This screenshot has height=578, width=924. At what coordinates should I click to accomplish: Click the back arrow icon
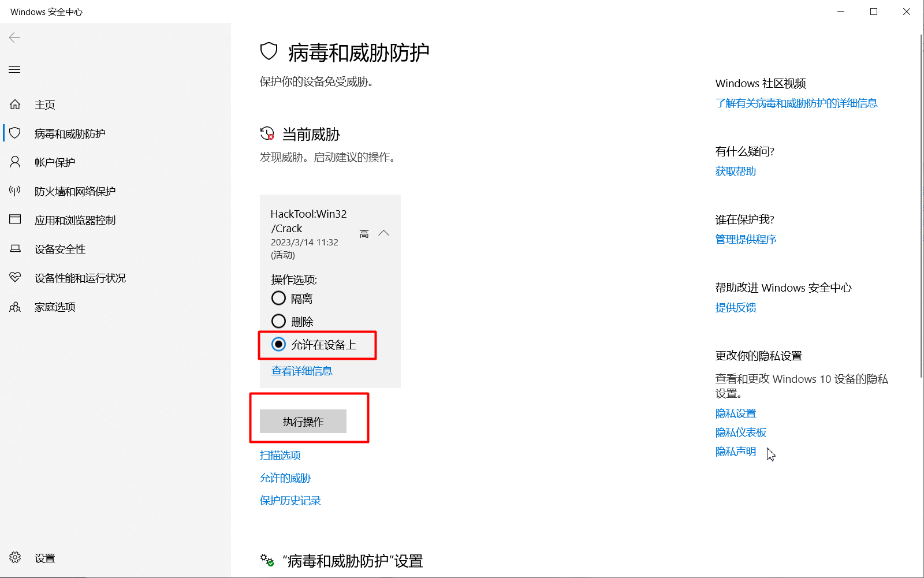[14, 38]
